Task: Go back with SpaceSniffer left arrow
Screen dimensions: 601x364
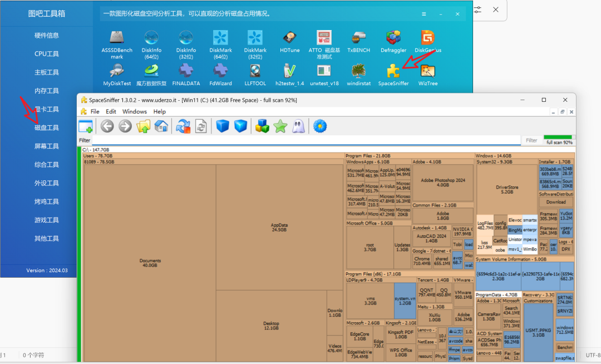Action: [x=107, y=126]
